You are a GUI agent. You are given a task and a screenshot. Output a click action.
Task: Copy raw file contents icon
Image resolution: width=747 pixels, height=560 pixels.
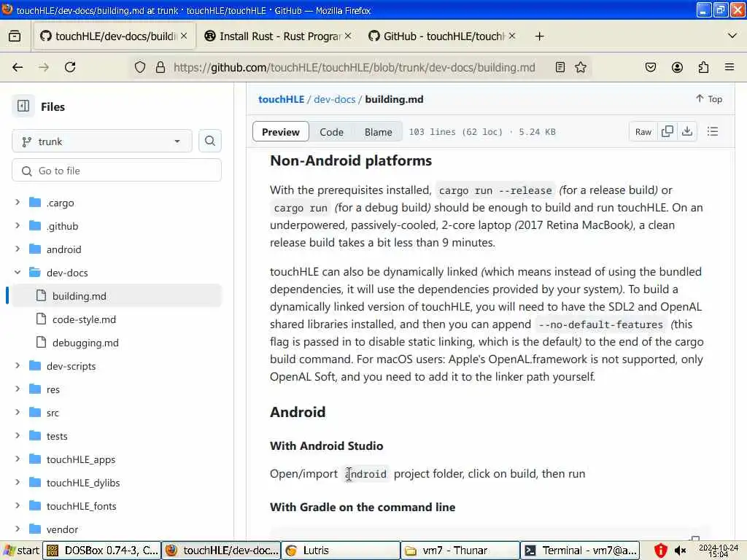pos(667,131)
